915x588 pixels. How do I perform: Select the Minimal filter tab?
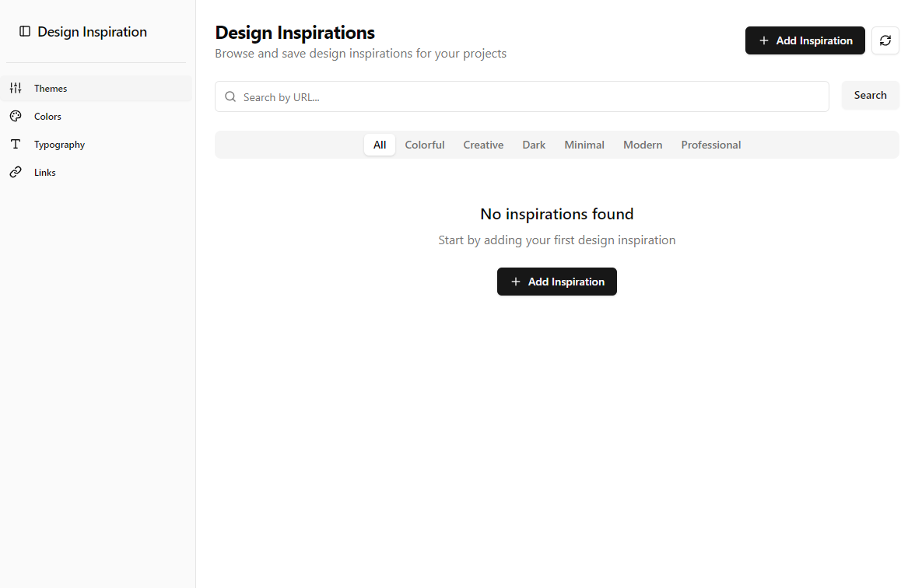(584, 145)
